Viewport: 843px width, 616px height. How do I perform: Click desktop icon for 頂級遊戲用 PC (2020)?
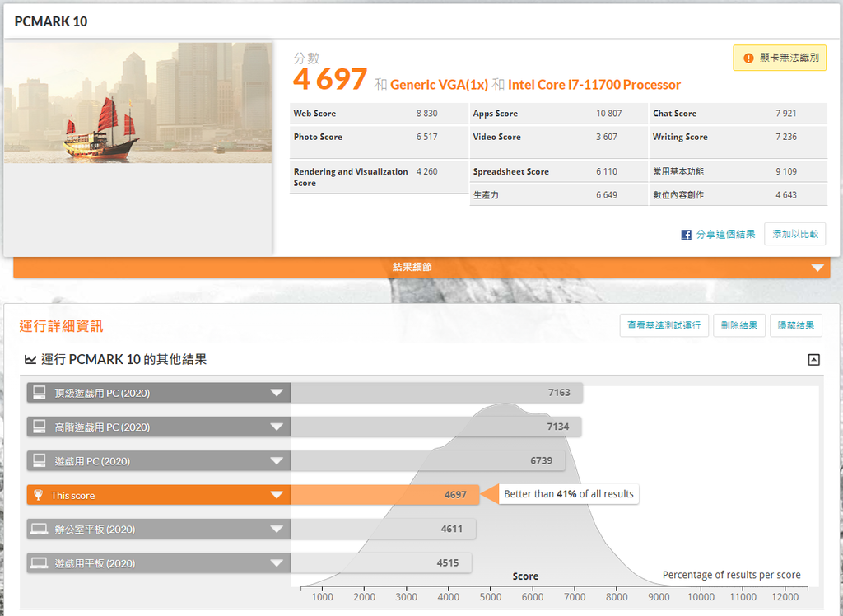point(40,393)
